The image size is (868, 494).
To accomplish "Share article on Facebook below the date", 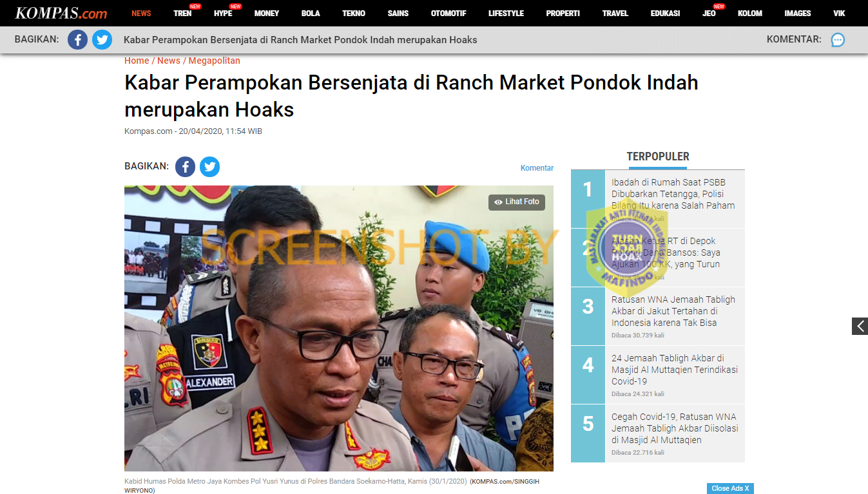I will click(185, 167).
